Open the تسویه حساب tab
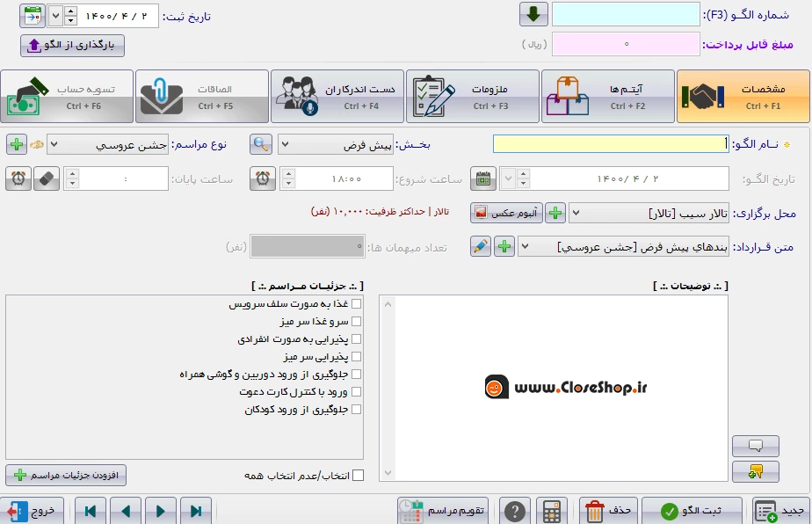Image resolution: width=812 pixels, height=524 pixels. pyautogui.click(x=67, y=97)
